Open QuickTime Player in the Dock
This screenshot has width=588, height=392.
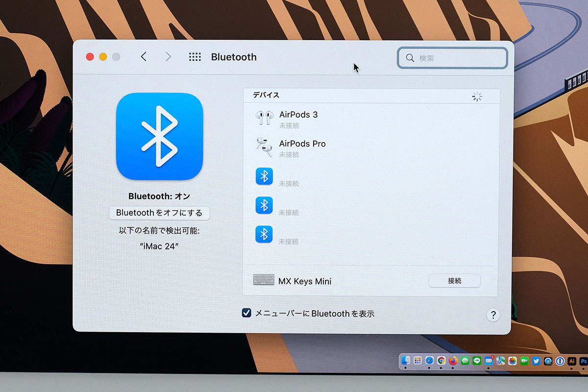point(548,361)
